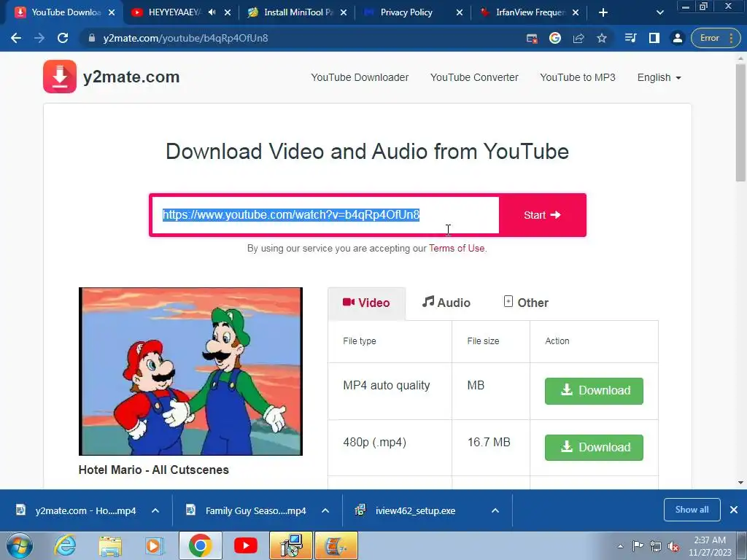Switch to HEYYEYAAEYA YouTube tab
This screenshot has height=560, width=747.
(x=174, y=12)
